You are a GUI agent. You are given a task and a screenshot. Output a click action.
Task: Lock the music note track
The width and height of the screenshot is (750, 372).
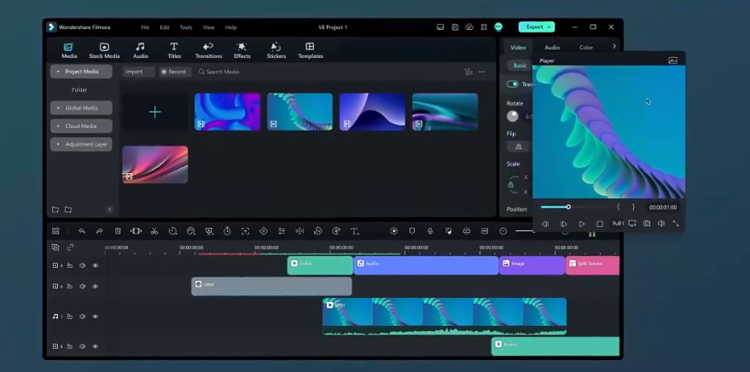point(70,317)
